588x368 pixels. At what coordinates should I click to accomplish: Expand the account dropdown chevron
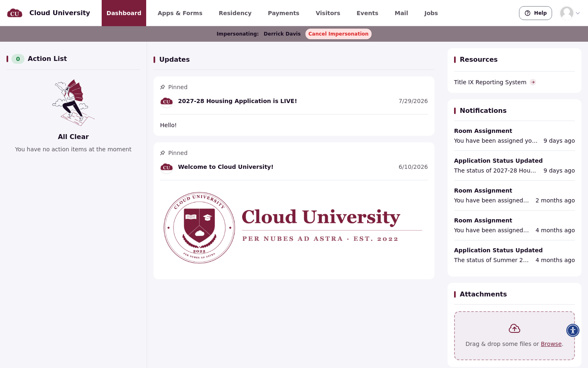tap(578, 13)
